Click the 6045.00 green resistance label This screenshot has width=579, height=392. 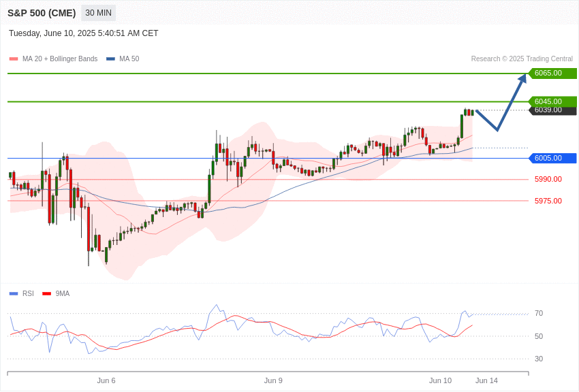[x=553, y=101]
